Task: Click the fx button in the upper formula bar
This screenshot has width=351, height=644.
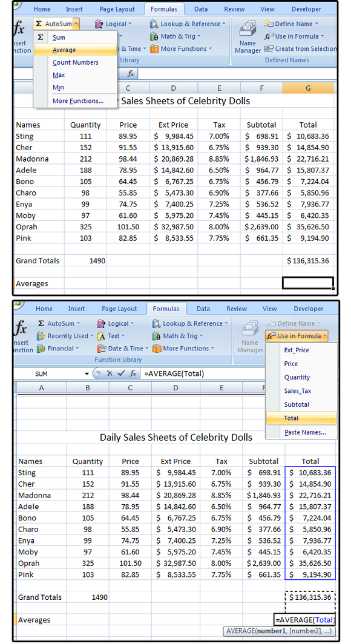Action: (131, 73)
